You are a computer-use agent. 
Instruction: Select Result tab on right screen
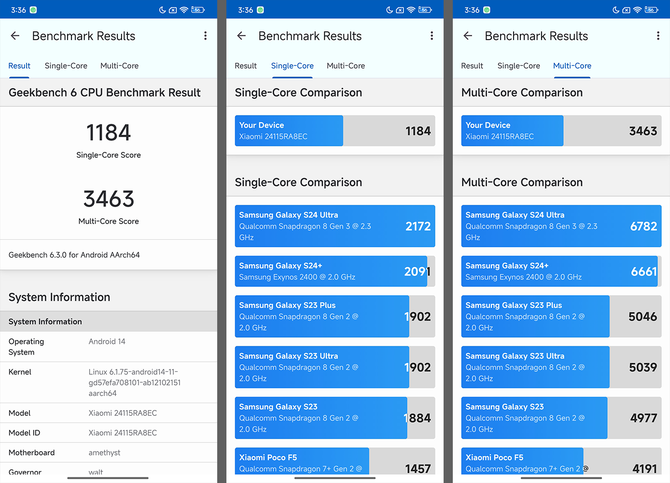[472, 66]
